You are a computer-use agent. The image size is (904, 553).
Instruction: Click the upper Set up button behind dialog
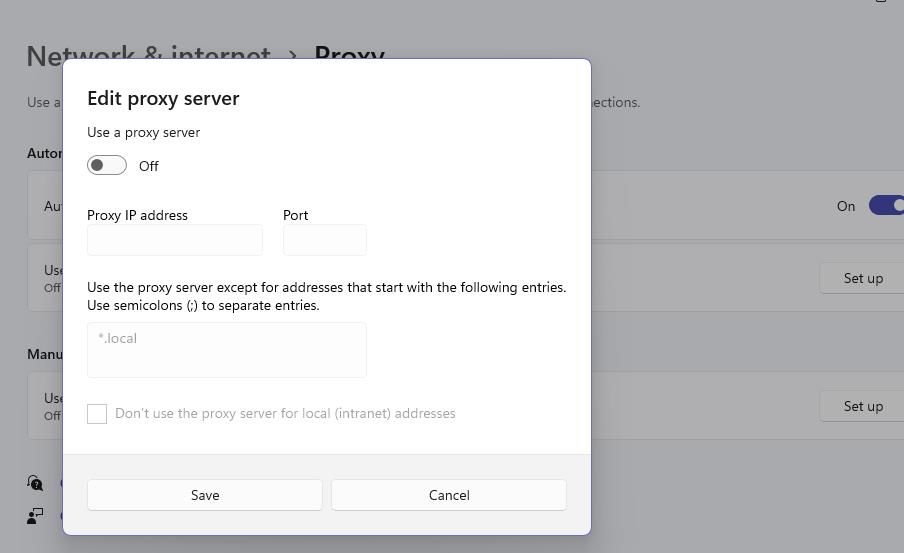click(862, 278)
